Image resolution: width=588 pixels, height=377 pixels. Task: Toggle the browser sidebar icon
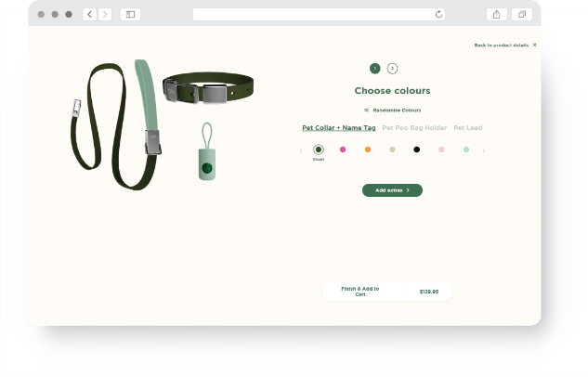coord(130,14)
